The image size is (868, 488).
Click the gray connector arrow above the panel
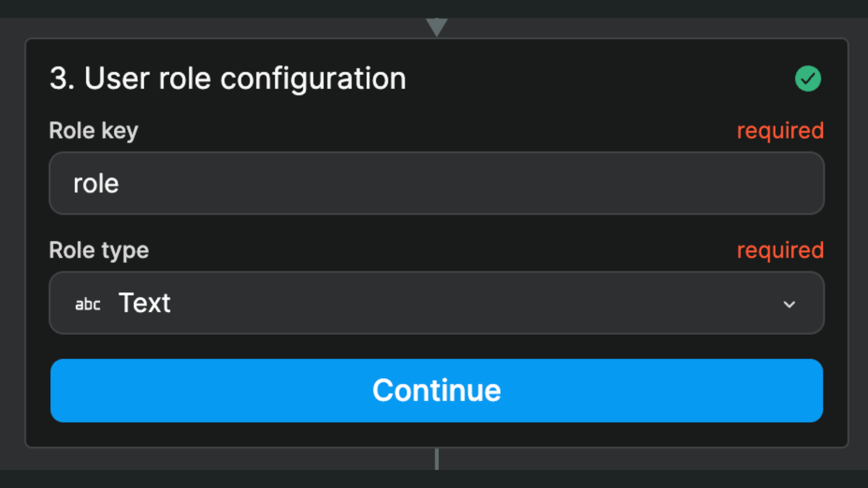[x=437, y=25]
